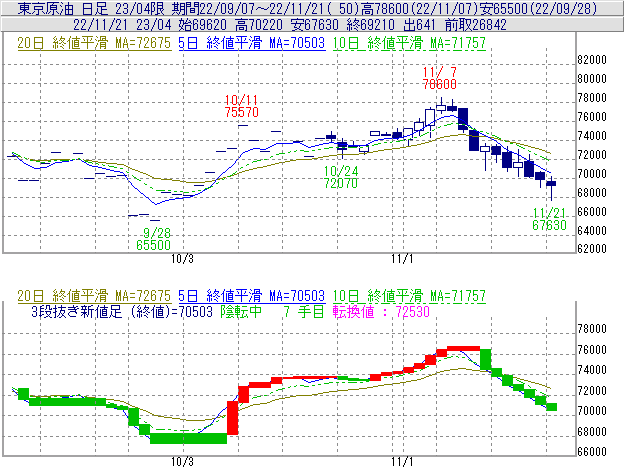Click the 10/24 72070 low price label
Image resolution: width=624 pixels, height=475 pixels.
point(341,177)
